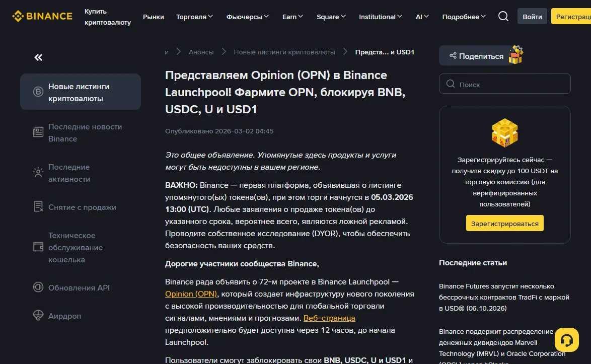This screenshot has width=591, height=364.
Task: Select Снятие с продажи in the sidebar
Action: (80, 207)
